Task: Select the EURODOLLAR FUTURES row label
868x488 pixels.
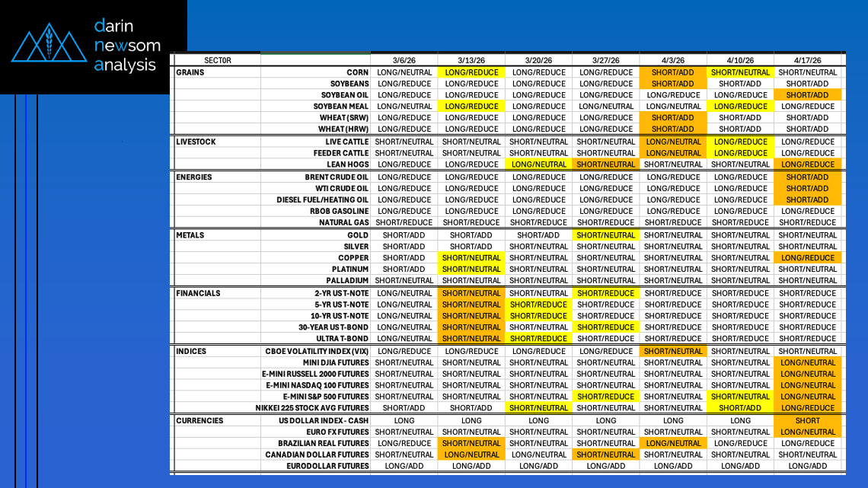Action: point(327,466)
